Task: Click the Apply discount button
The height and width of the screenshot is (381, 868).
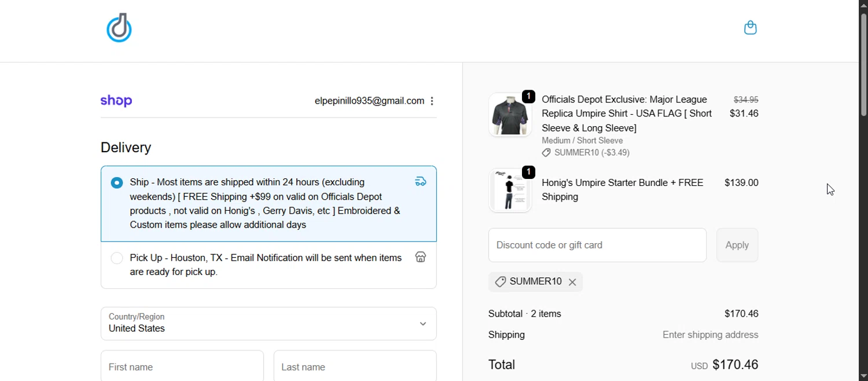Action: (x=737, y=245)
